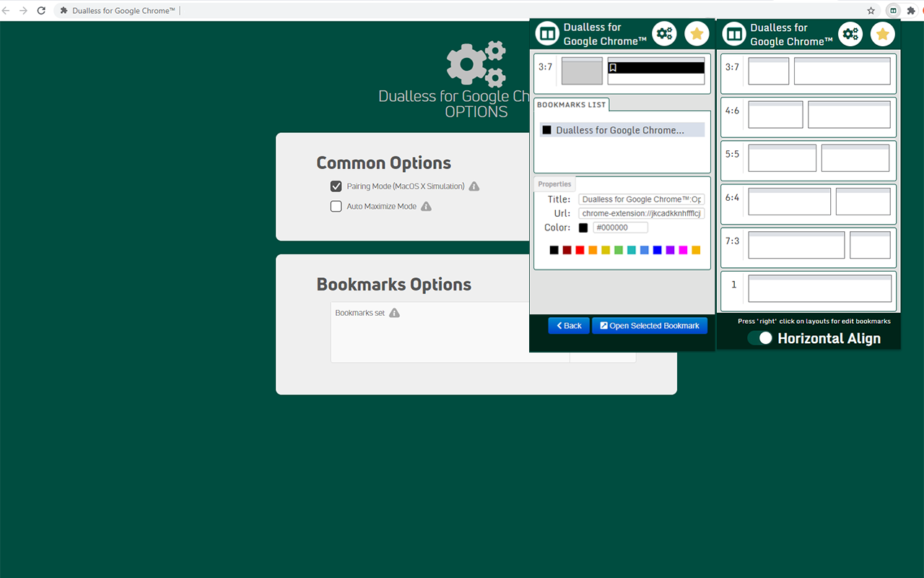Click left window of the 5:5 layout
Screen dimensions: 924x578
(x=783, y=158)
